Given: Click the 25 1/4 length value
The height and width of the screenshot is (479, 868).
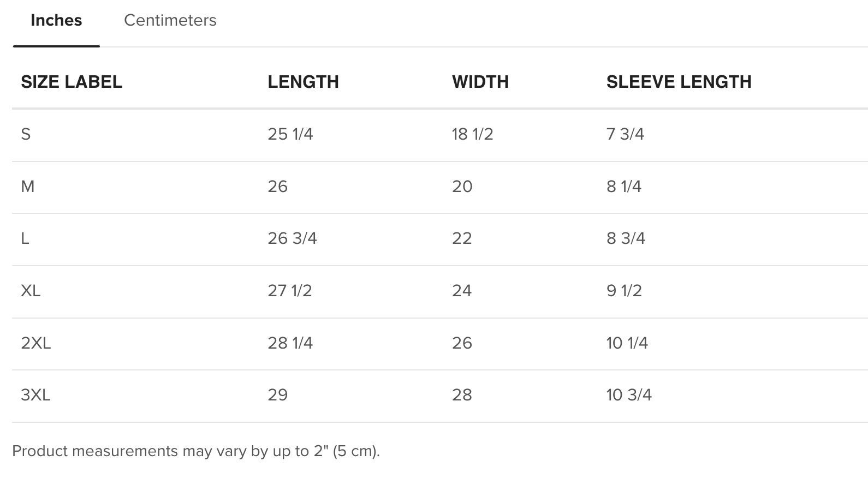Looking at the screenshot, I should pyautogui.click(x=290, y=134).
